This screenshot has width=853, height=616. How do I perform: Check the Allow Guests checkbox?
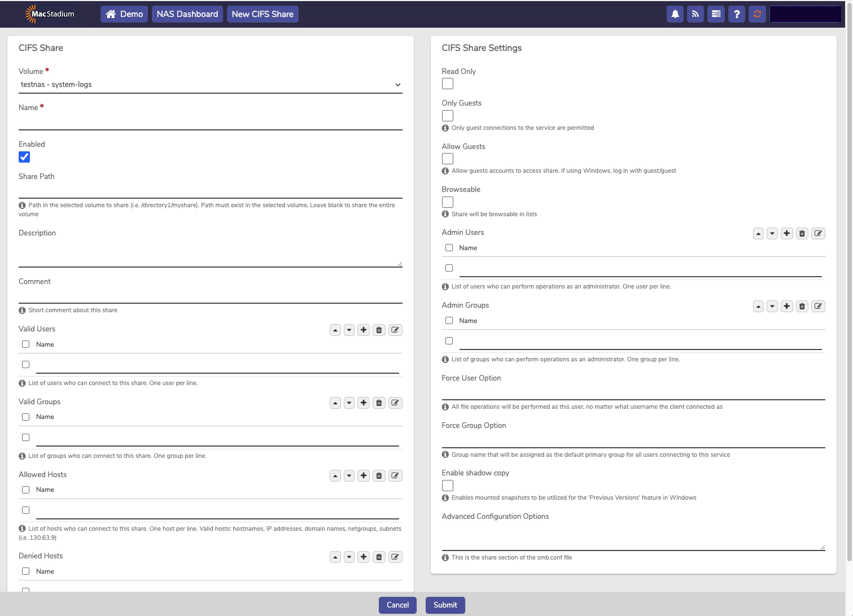(448, 159)
